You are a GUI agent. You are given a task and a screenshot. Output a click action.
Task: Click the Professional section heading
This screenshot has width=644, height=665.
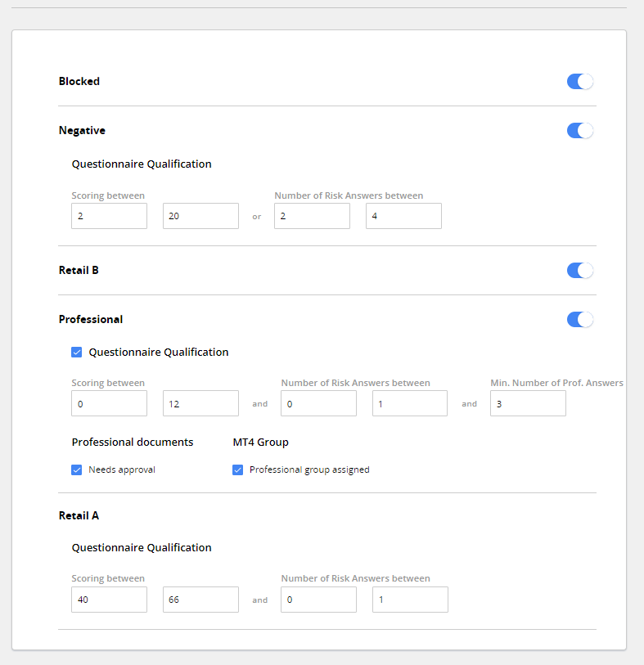tap(91, 319)
